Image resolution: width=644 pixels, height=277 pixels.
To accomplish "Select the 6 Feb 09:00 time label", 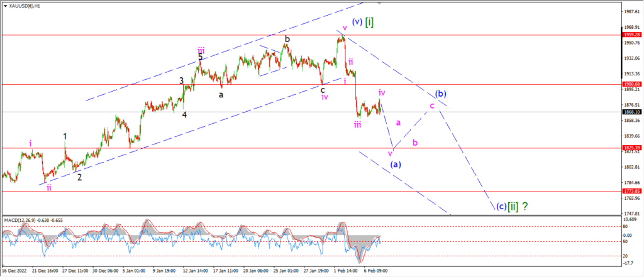I will (377, 271).
